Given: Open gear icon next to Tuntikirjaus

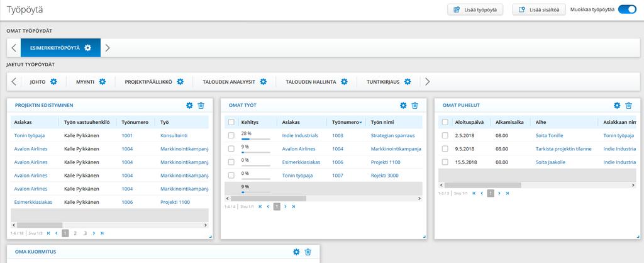Looking at the screenshot, I should [408, 82].
